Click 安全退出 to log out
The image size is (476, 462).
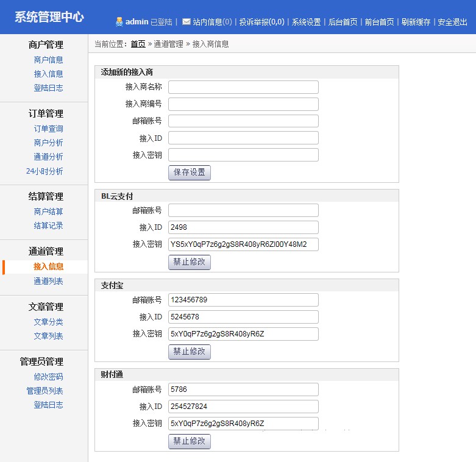pos(452,22)
